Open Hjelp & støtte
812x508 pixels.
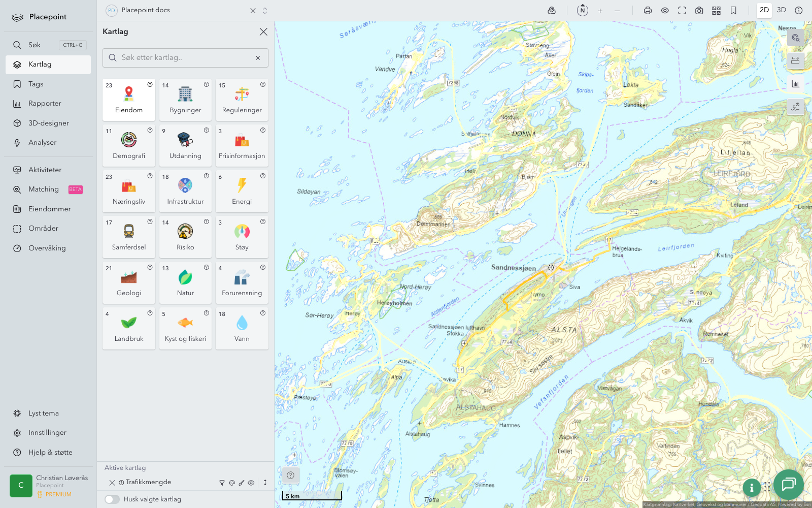coord(48,452)
